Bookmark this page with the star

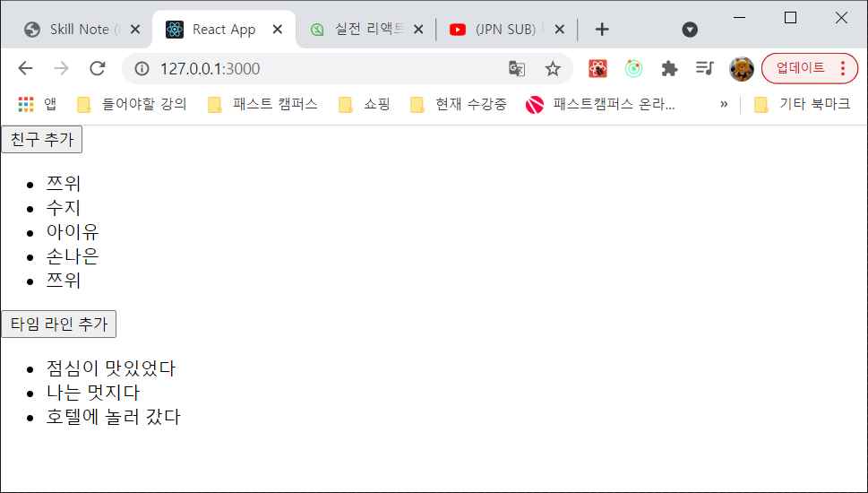coord(553,68)
